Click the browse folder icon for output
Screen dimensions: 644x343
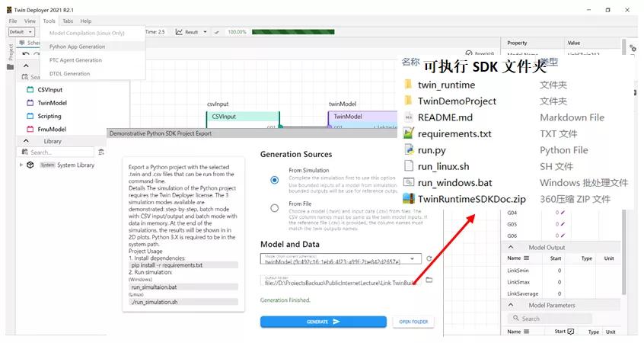click(429, 280)
